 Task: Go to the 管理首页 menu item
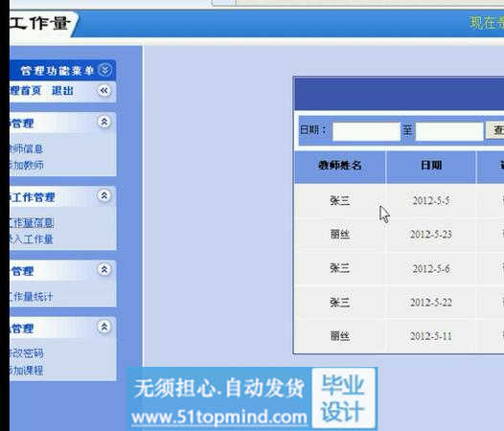tap(26, 91)
